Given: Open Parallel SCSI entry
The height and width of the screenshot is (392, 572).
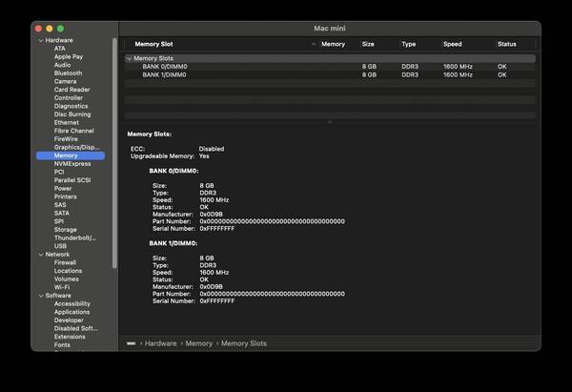Looking at the screenshot, I should pyautogui.click(x=72, y=180).
